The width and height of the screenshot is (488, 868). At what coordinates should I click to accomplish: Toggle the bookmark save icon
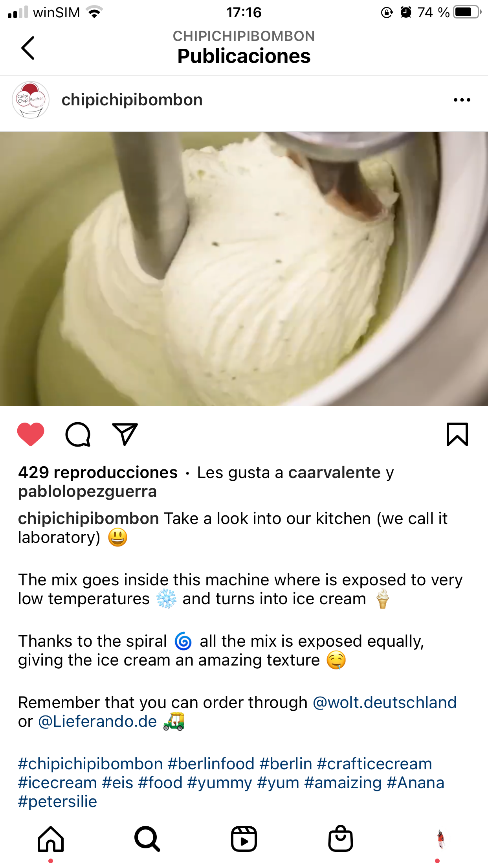(x=457, y=434)
